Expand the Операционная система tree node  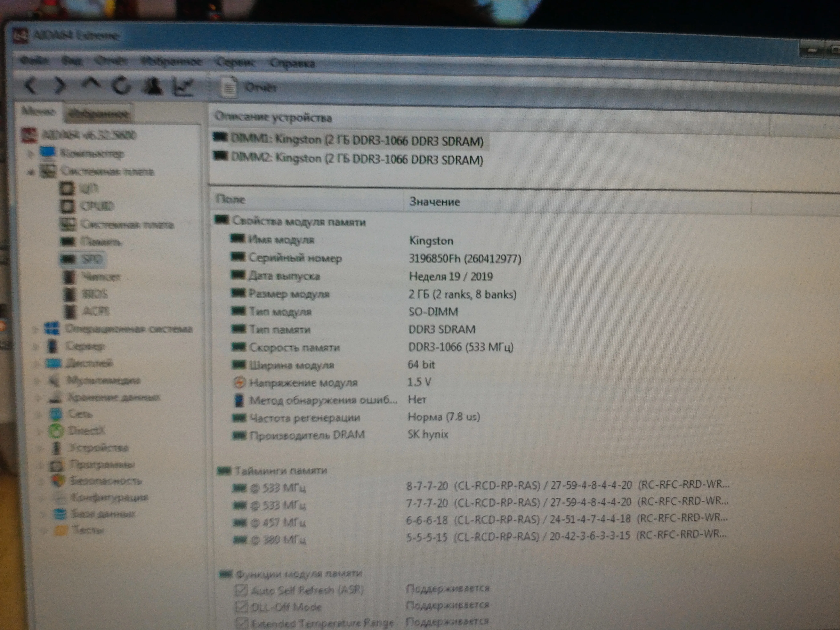click(x=35, y=330)
